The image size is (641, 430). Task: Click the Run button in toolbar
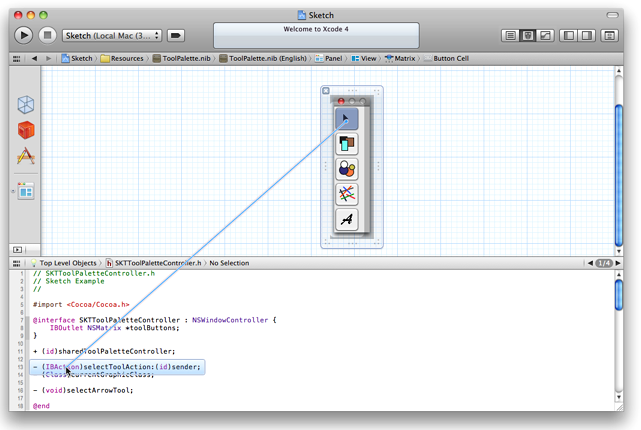[x=24, y=35]
